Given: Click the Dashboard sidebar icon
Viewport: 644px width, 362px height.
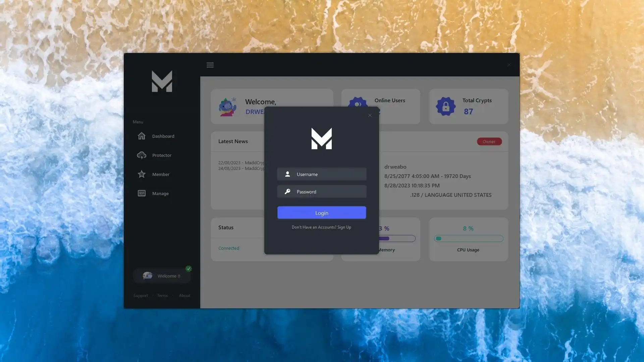Looking at the screenshot, I should (142, 136).
